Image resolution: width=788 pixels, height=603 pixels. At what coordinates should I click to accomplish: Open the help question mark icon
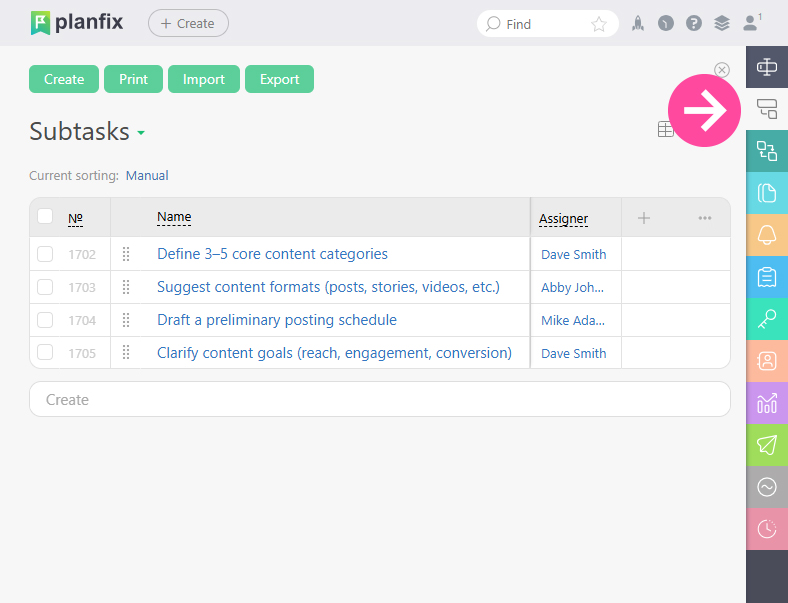click(x=694, y=24)
